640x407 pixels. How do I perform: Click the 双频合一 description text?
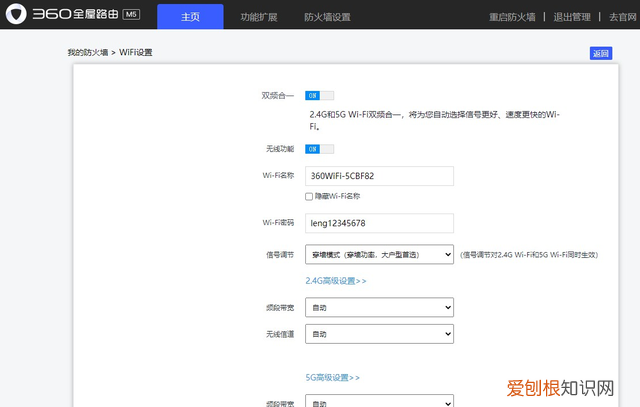tap(434, 120)
